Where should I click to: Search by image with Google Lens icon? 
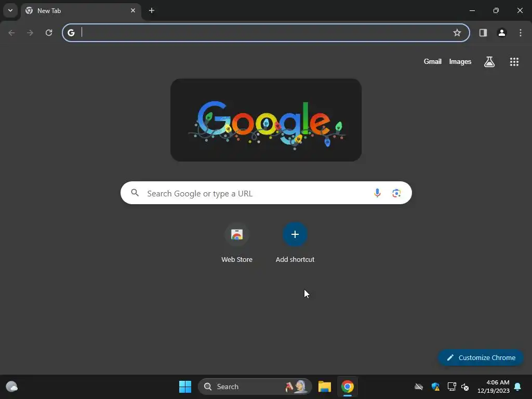(396, 193)
